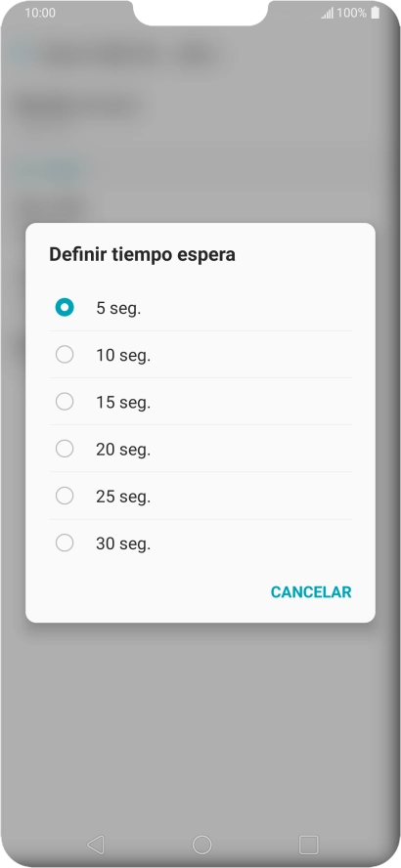Tap the '30 seg.' option text
Image resolution: width=401 pixels, height=868 pixels.
[123, 544]
